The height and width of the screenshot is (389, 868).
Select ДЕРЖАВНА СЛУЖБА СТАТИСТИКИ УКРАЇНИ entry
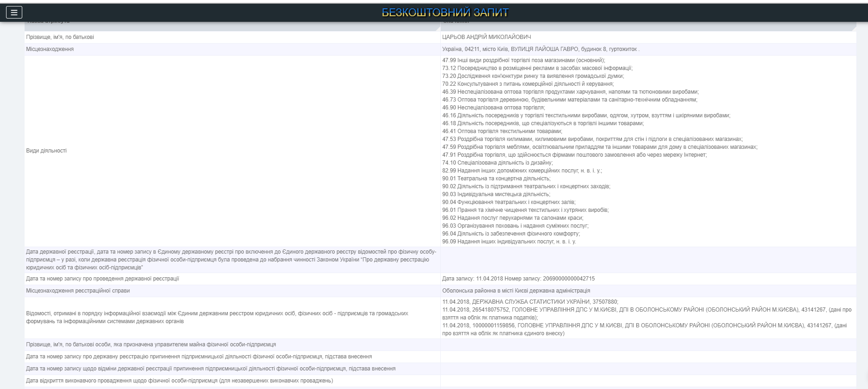point(530,302)
